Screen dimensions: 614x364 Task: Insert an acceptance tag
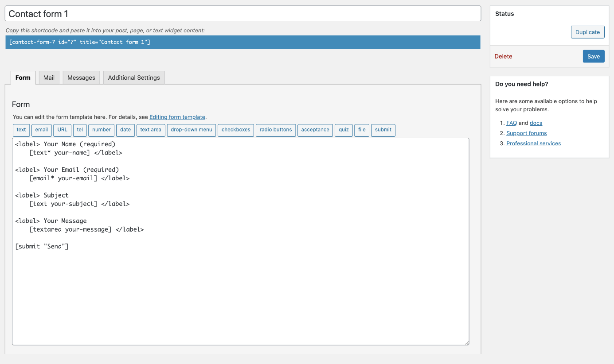315,130
